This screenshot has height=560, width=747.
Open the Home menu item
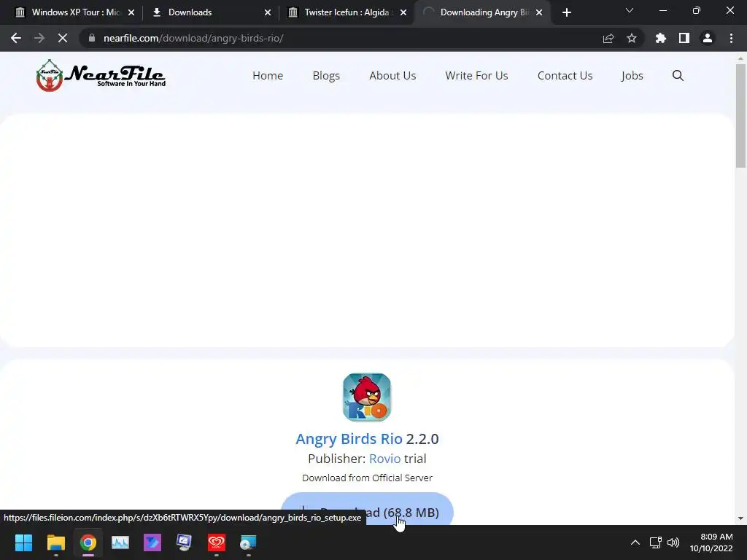(268, 75)
